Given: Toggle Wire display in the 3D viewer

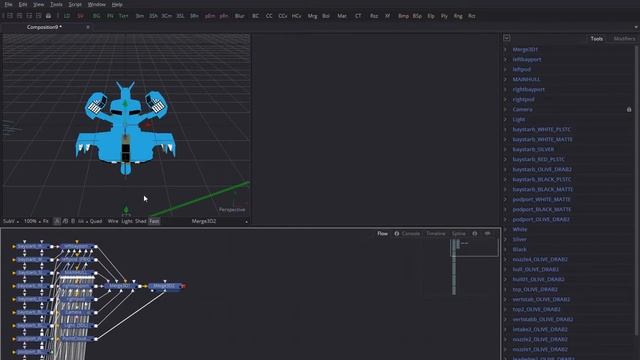Looking at the screenshot, I should [x=113, y=221].
